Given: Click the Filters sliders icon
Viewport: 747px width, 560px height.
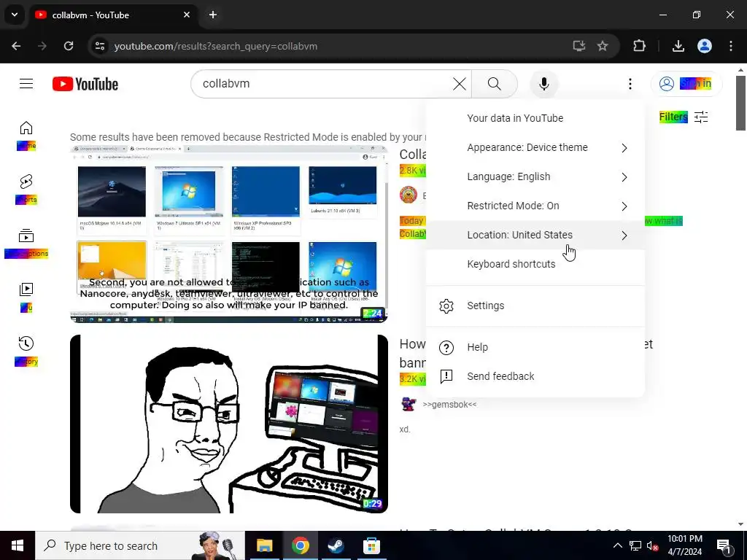Looking at the screenshot, I should [x=701, y=117].
